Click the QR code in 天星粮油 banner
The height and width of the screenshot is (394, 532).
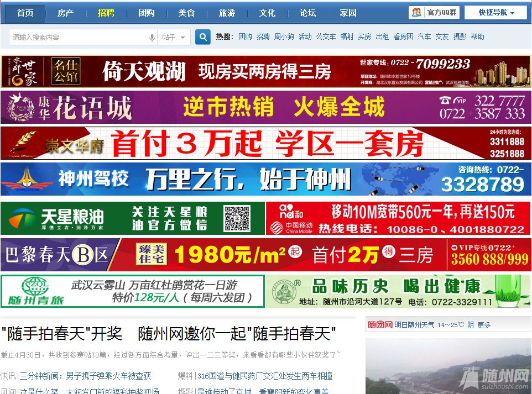pyautogui.click(x=237, y=218)
